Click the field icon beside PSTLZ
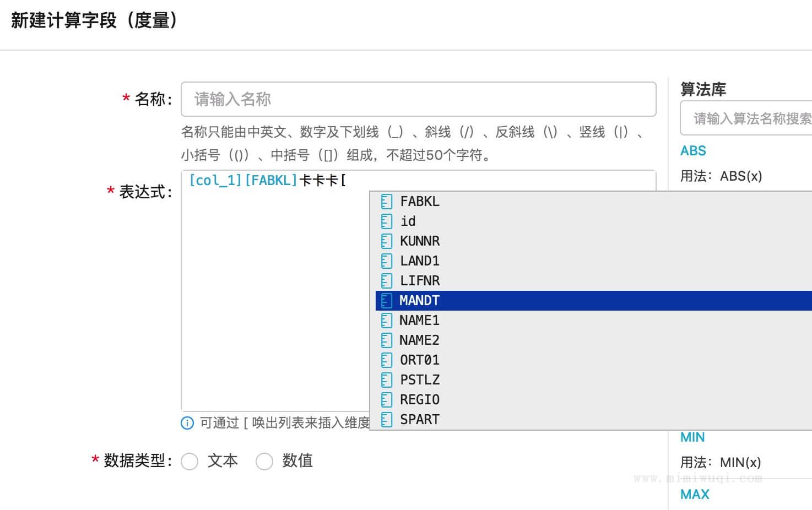Viewport: 812px width, 510px height. [387, 380]
